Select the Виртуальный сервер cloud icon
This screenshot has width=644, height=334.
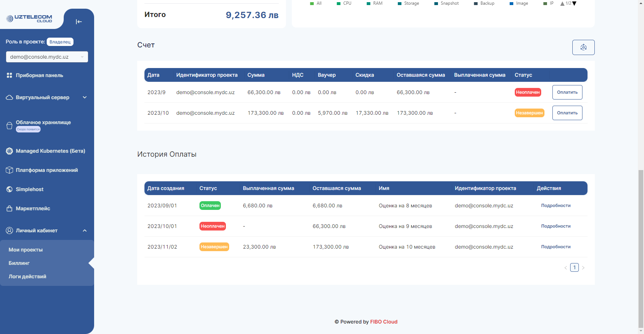[9, 97]
